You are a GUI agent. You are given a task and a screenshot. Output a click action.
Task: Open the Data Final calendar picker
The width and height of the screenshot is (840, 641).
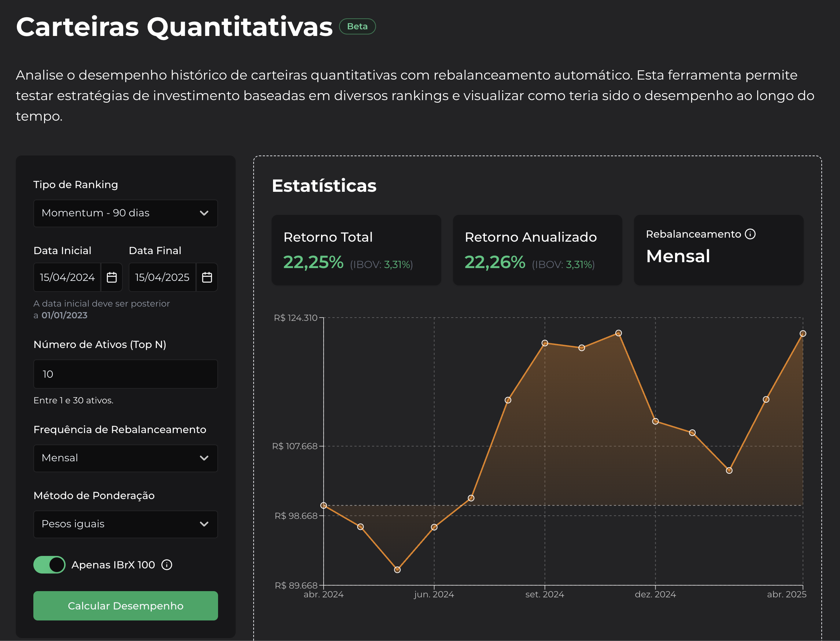207,277
